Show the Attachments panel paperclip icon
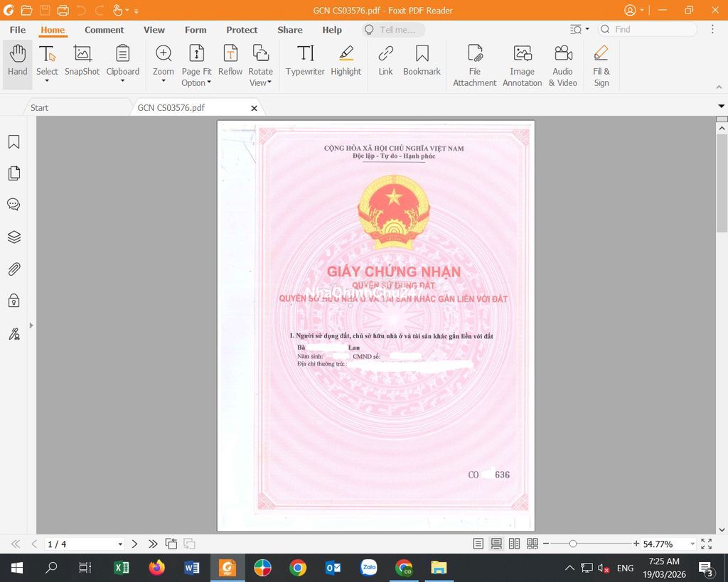This screenshot has height=582, width=728. (14, 269)
